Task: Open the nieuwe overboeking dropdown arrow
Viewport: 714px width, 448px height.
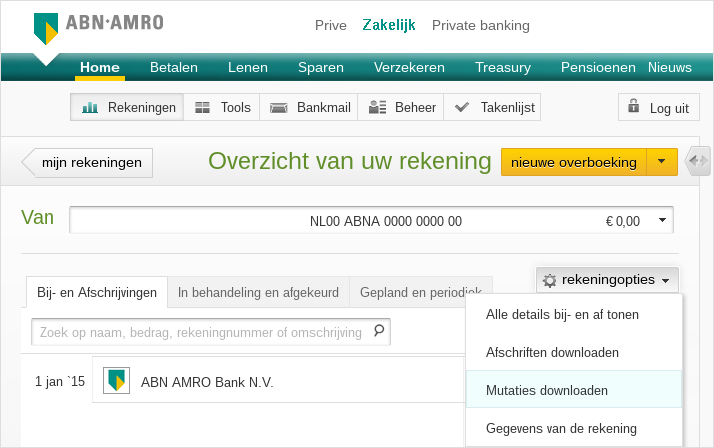Action: pyautogui.click(x=662, y=162)
